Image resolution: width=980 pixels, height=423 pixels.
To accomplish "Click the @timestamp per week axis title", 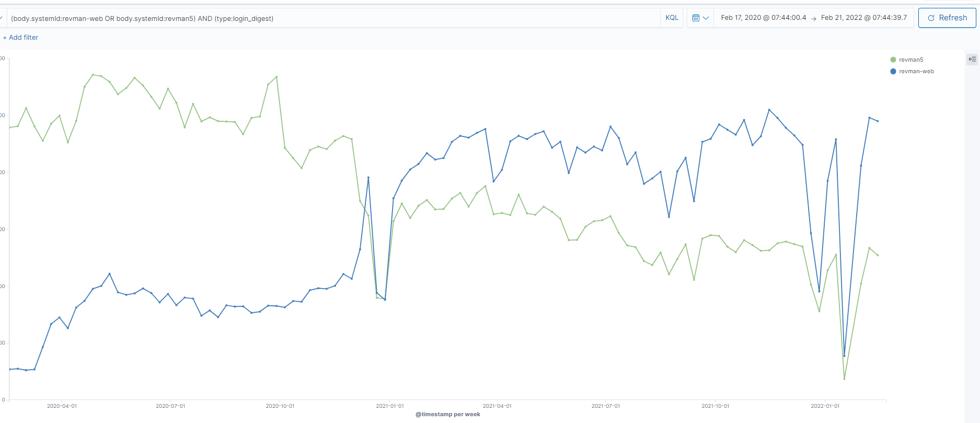I will 448,414.
